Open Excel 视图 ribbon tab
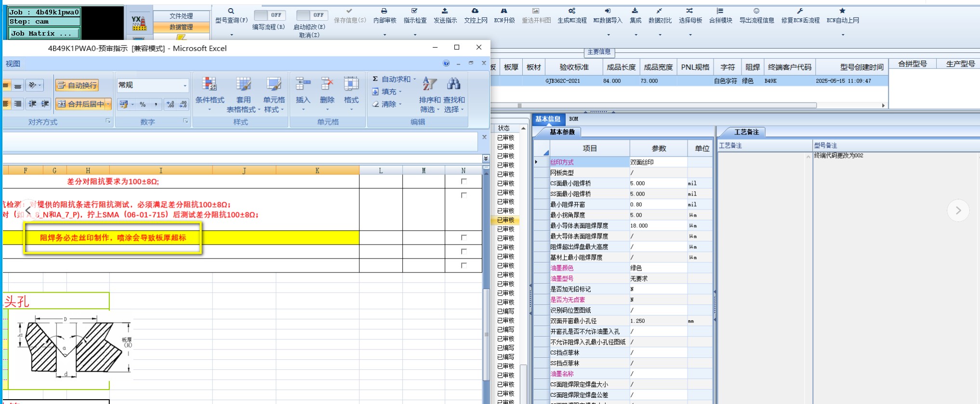The width and height of the screenshot is (980, 404). pos(13,64)
